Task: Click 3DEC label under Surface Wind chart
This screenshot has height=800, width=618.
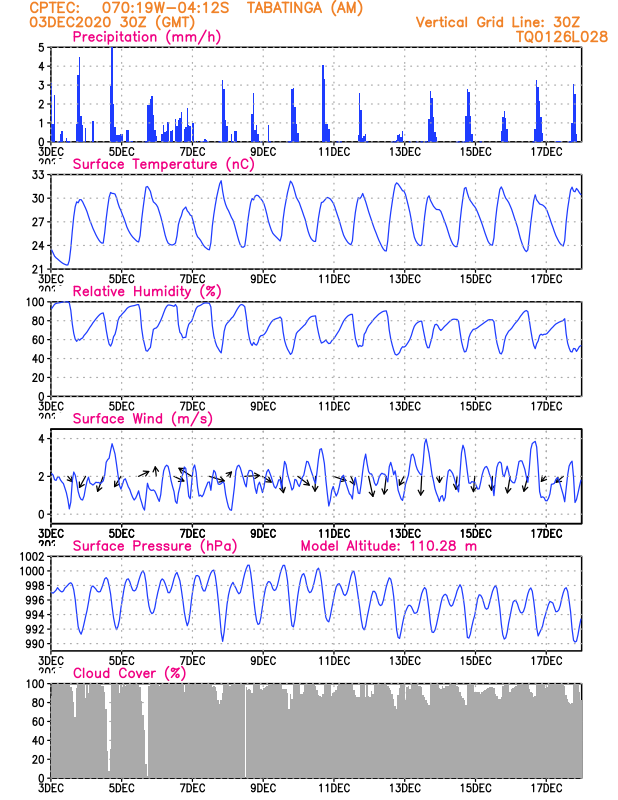Action: click(51, 534)
